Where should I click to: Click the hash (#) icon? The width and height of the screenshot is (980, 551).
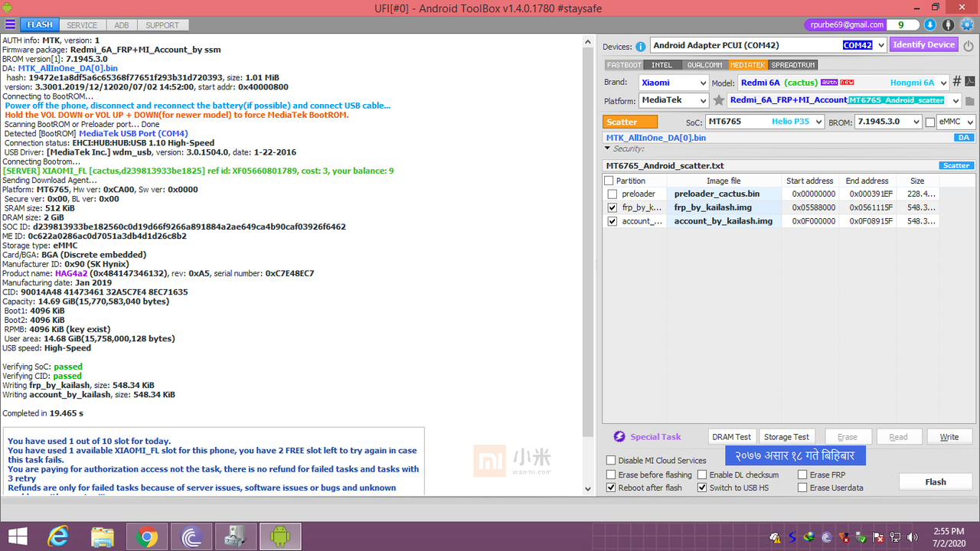[x=956, y=82]
